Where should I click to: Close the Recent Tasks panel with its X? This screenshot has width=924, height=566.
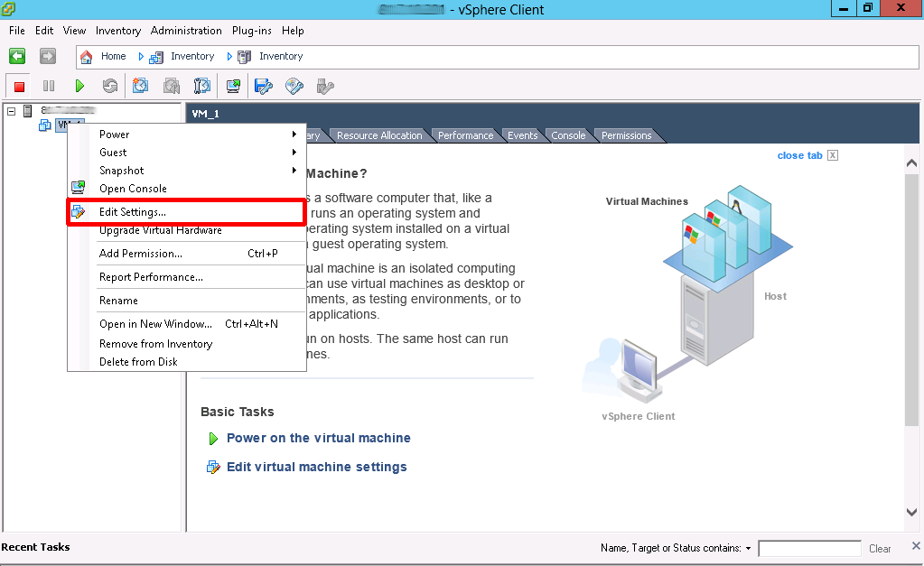click(916, 546)
